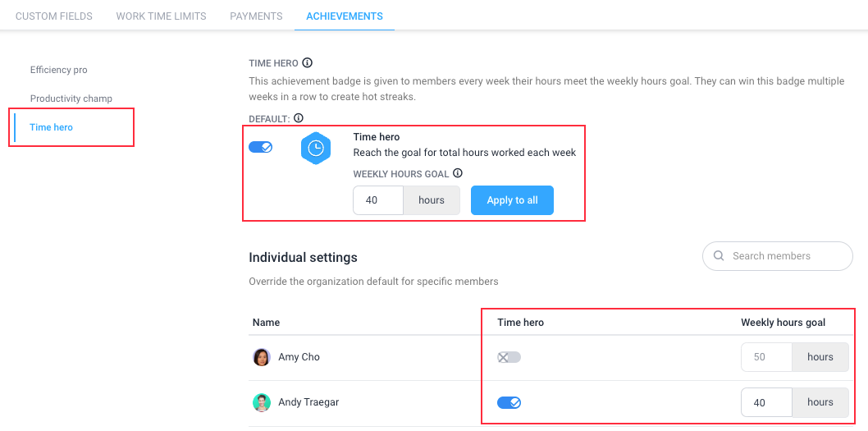The height and width of the screenshot is (431, 868).
Task: Click Andy Traegar's weekly hours goal field
Action: (767, 403)
